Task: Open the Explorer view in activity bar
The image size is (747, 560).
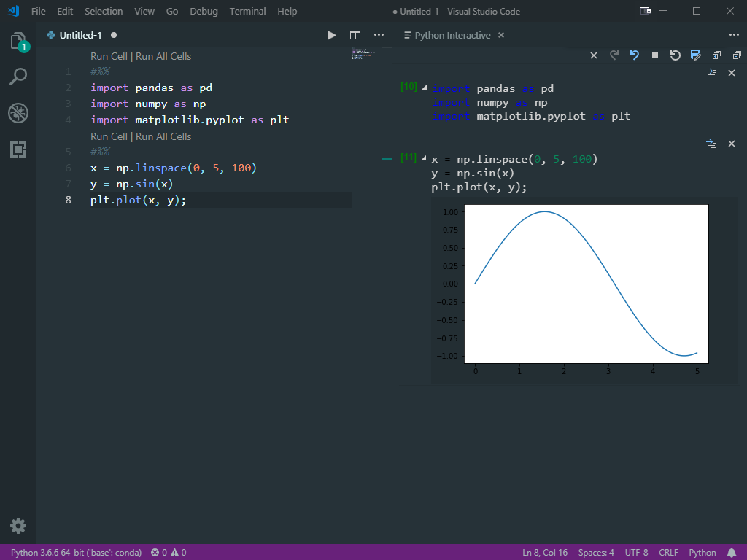Action: coord(18,41)
